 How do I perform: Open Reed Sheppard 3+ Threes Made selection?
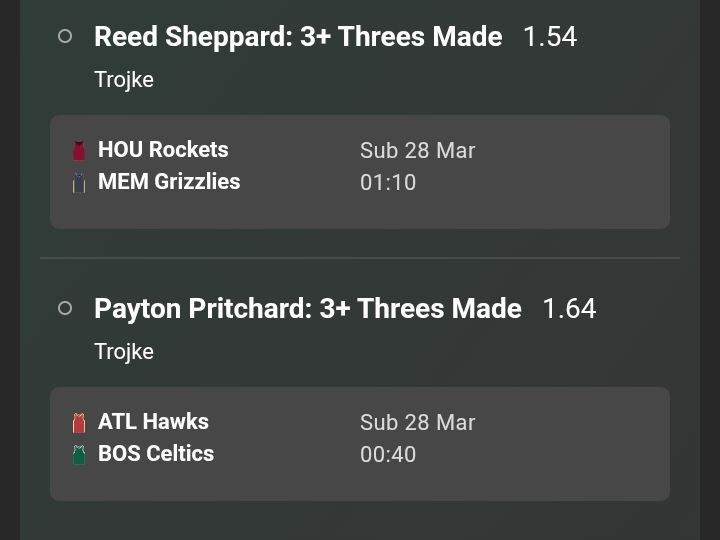(298, 37)
